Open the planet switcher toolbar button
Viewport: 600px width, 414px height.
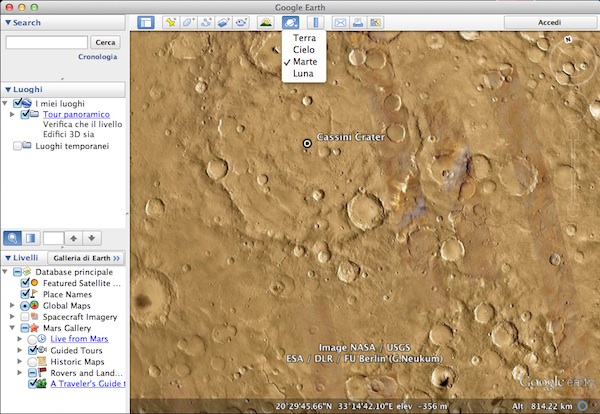pos(290,22)
